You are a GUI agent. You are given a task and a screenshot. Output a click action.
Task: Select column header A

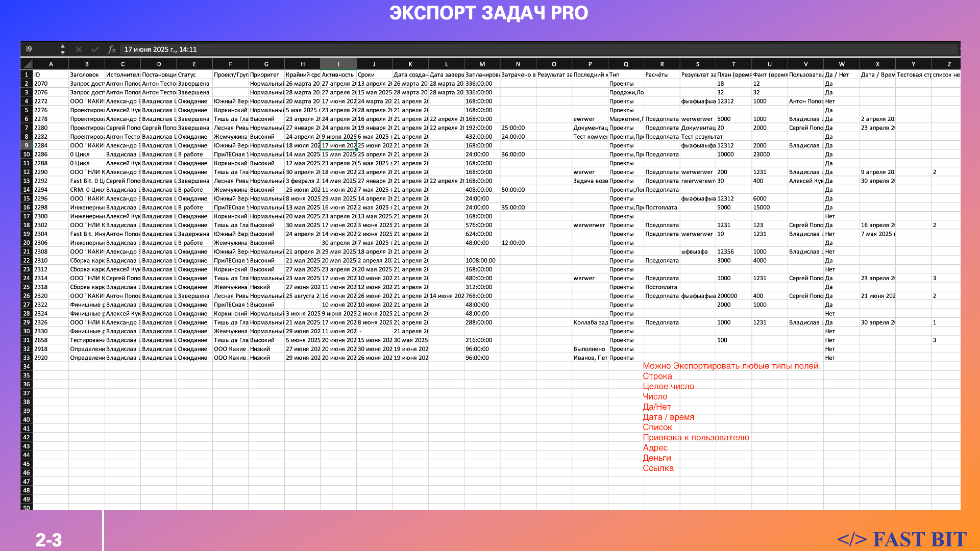(x=51, y=64)
